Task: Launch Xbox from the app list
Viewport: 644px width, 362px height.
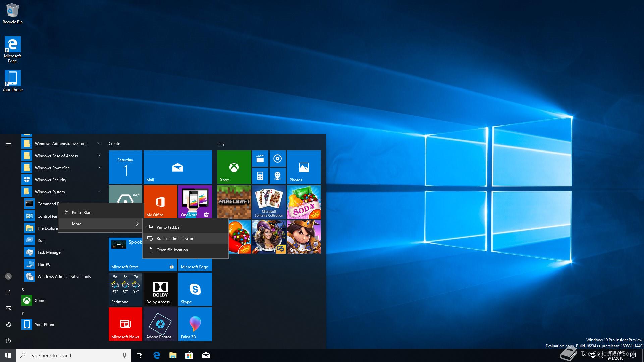Action: (62, 300)
